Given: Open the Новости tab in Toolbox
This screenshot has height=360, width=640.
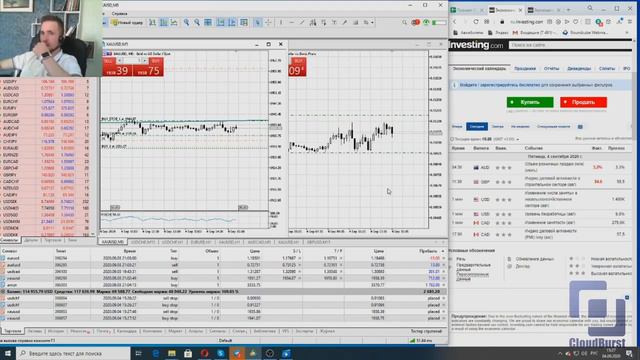Looking at the screenshot, I should point(79,331).
